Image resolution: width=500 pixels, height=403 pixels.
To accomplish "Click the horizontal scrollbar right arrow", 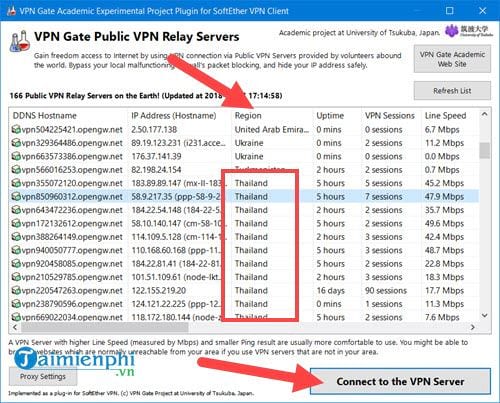I will pyautogui.click(x=473, y=327).
